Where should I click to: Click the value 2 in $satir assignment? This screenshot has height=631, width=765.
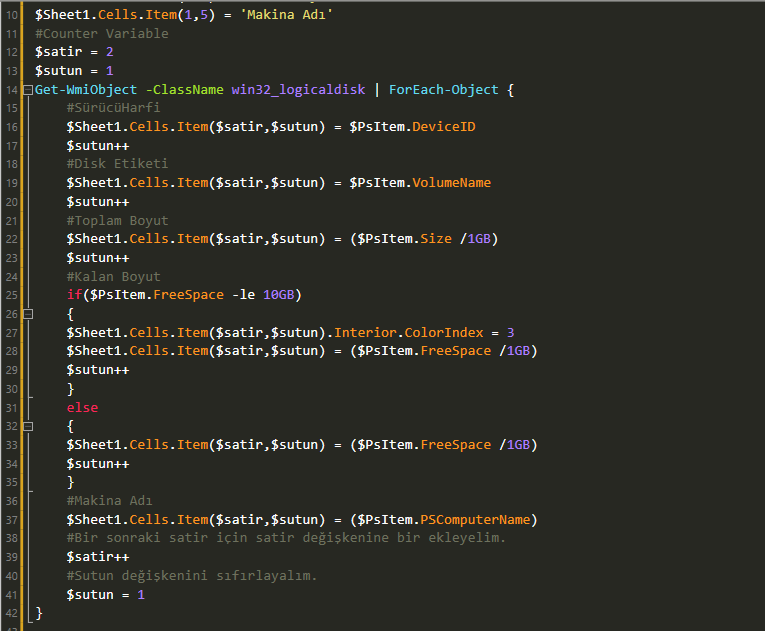110,52
